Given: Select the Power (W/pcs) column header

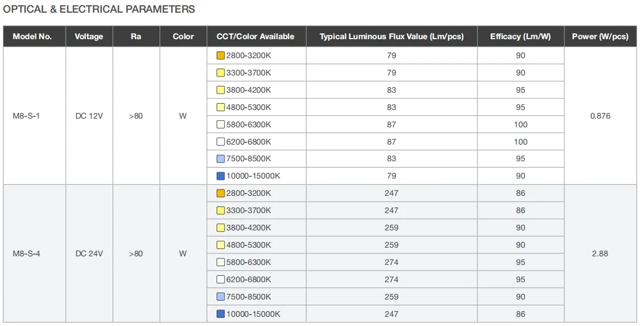Looking at the screenshot, I should [x=600, y=36].
